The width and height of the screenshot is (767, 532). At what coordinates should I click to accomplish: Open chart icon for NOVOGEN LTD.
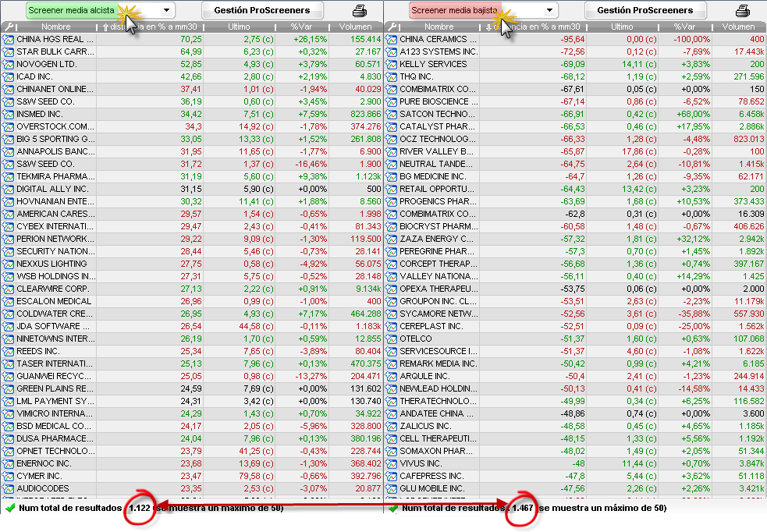tap(8, 64)
